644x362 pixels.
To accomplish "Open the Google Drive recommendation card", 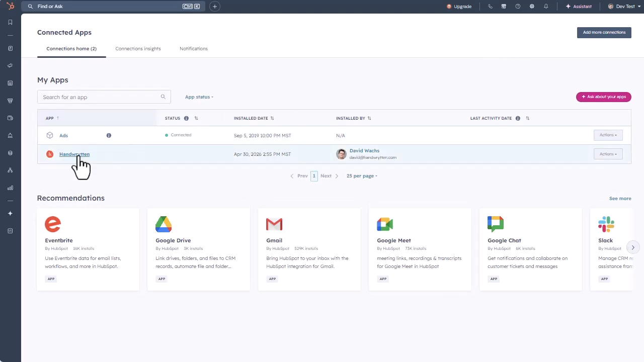I will [x=199, y=249].
